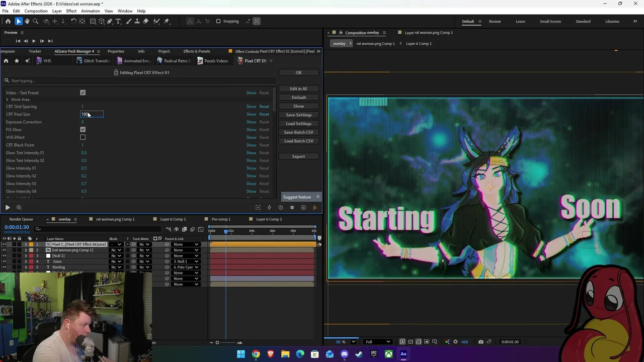This screenshot has width=644, height=362.
Task: Select the Zoom magnifier tool
Action: [x=36, y=21]
